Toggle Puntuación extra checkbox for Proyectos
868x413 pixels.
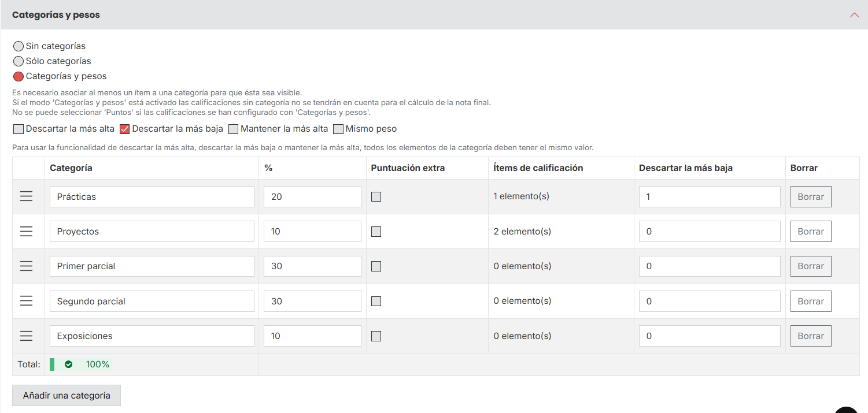point(376,232)
